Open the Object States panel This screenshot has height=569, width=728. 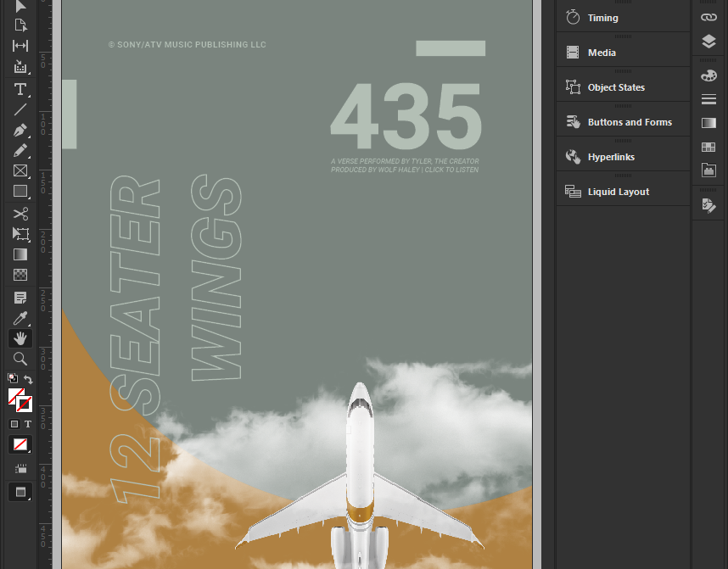(623, 87)
